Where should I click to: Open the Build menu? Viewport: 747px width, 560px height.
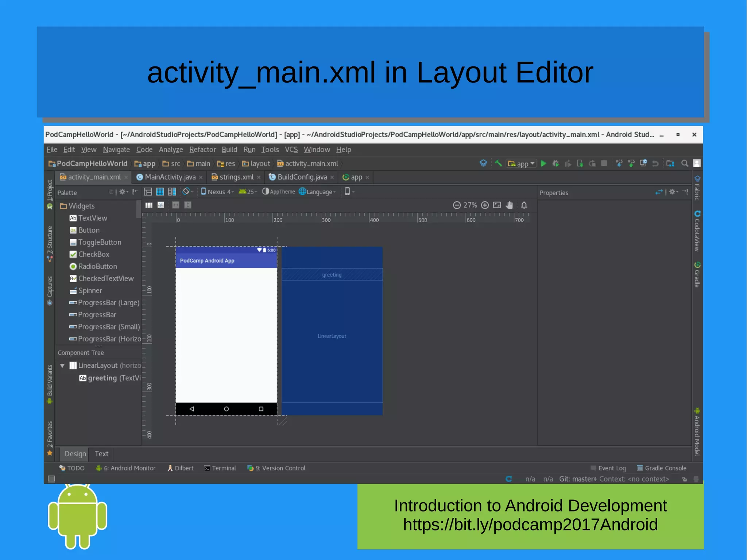229,150
